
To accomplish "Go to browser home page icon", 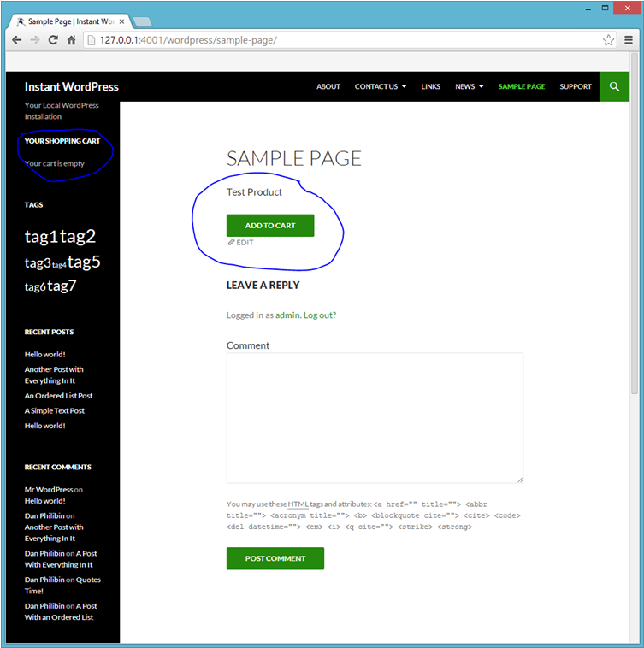I will (x=72, y=40).
